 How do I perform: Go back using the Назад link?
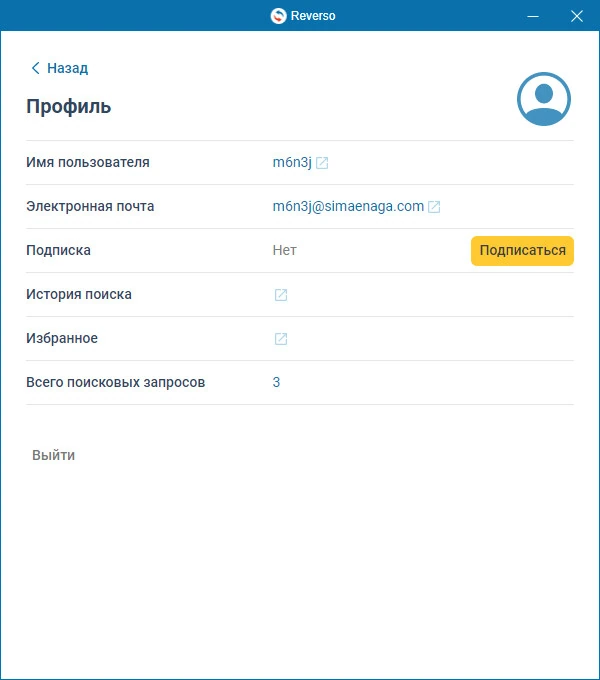(x=59, y=68)
